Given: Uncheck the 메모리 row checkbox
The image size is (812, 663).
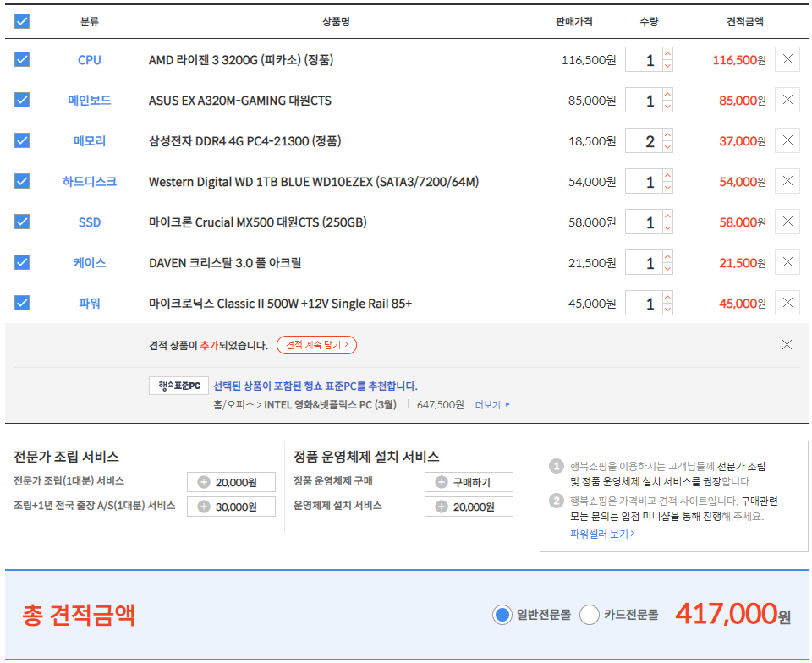Looking at the screenshot, I should pos(22,141).
